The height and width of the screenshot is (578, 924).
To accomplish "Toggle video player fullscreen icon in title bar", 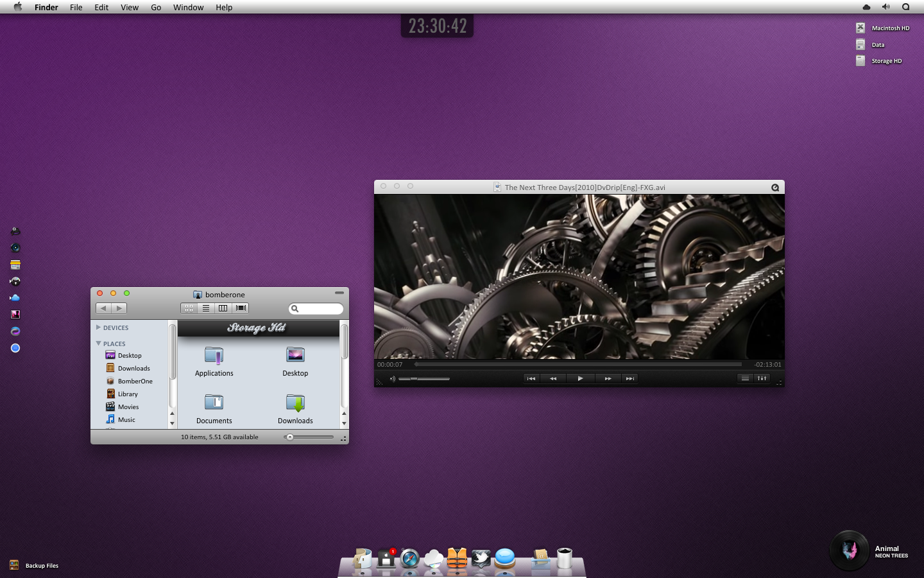I will tap(775, 188).
